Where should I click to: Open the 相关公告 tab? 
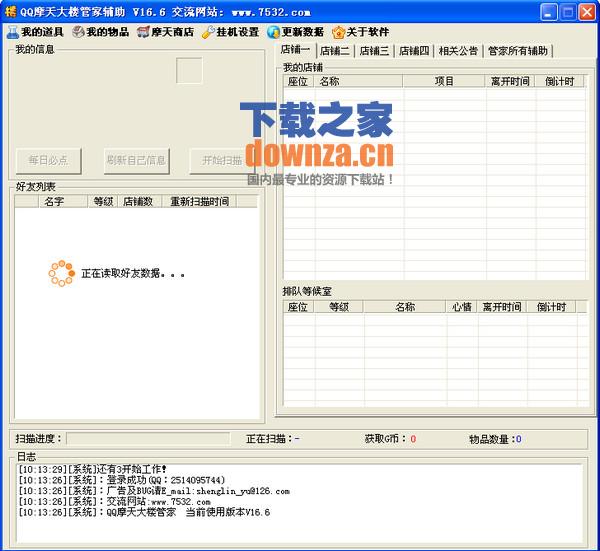click(x=458, y=51)
